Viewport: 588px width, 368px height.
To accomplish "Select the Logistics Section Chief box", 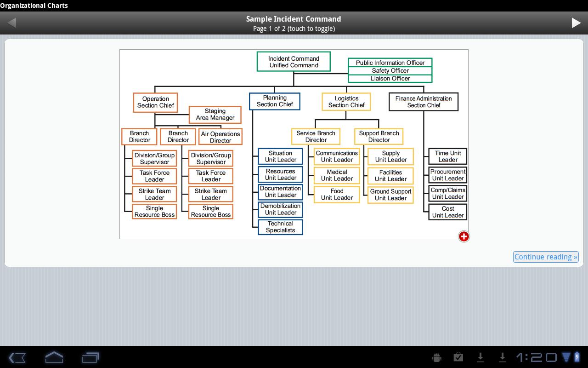I will [x=346, y=102].
